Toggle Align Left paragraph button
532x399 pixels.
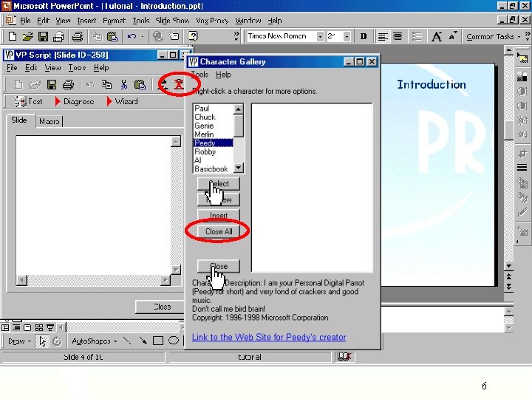click(x=383, y=36)
